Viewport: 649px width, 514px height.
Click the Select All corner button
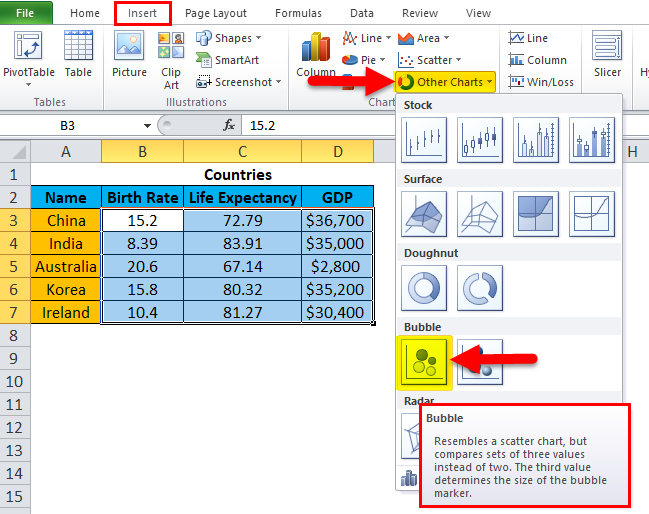click(15, 151)
